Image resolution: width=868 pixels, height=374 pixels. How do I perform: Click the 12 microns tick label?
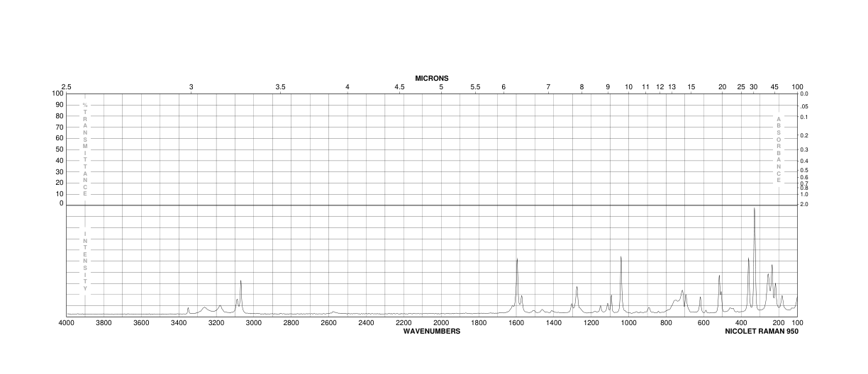[660, 86]
